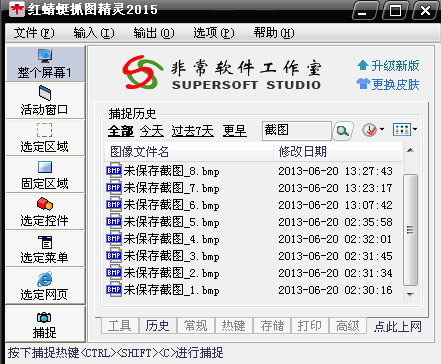Click the 截图 search input field

pyautogui.click(x=297, y=131)
